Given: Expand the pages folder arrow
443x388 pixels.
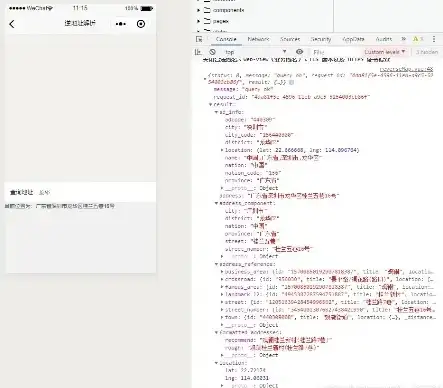Looking at the screenshot, I should click(199, 21).
